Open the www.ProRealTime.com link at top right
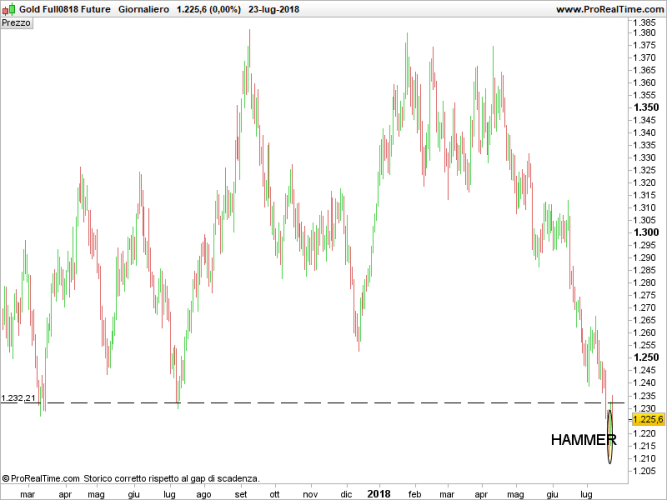Viewport: 667px width, 500px height. [609, 9]
